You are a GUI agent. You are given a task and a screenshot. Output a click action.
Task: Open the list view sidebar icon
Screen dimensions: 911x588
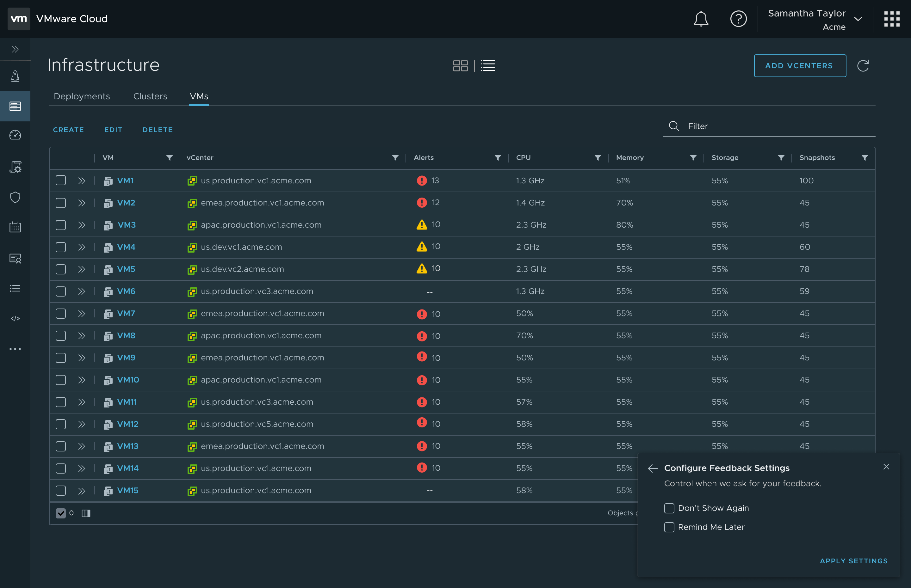[x=15, y=288]
